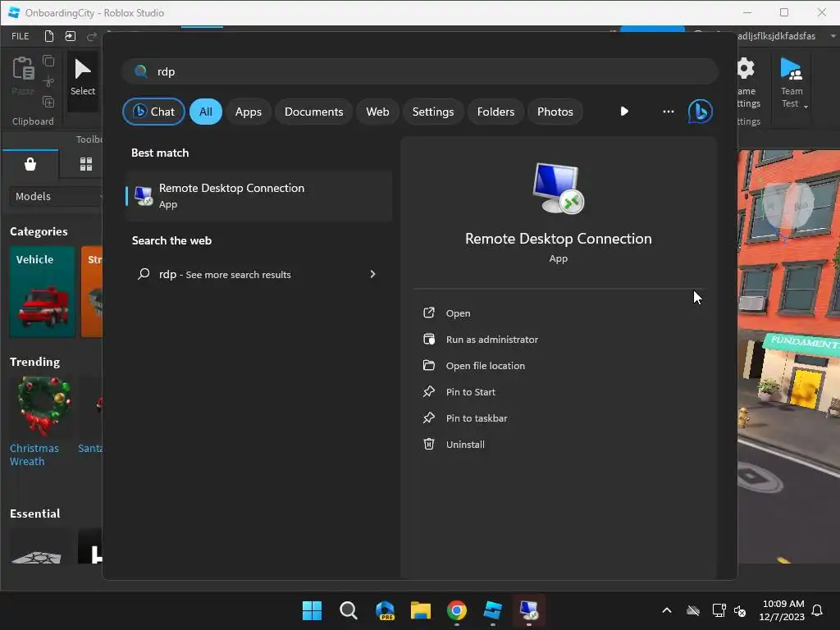This screenshot has height=630, width=840.
Task: Select Remote Desktop Connection best match
Action: (x=258, y=195)
